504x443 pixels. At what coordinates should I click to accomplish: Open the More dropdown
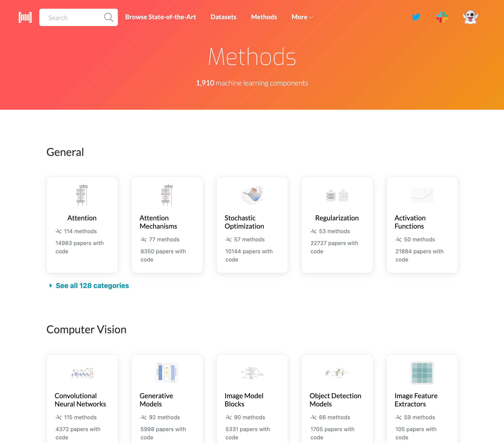pyautogui.click(x=302, y=17)
